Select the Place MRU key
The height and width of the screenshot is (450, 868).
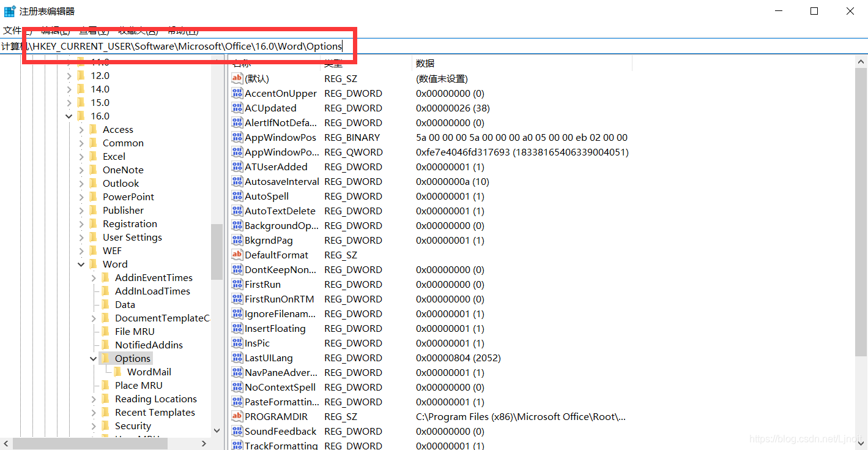[x=138, y=385]
